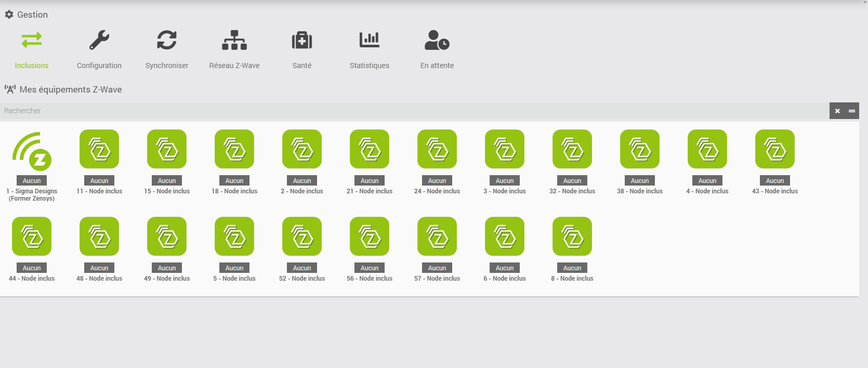The width and height of the screenshot is (868, 368).
Task: Select node 56 device icon
Action: 370,236
